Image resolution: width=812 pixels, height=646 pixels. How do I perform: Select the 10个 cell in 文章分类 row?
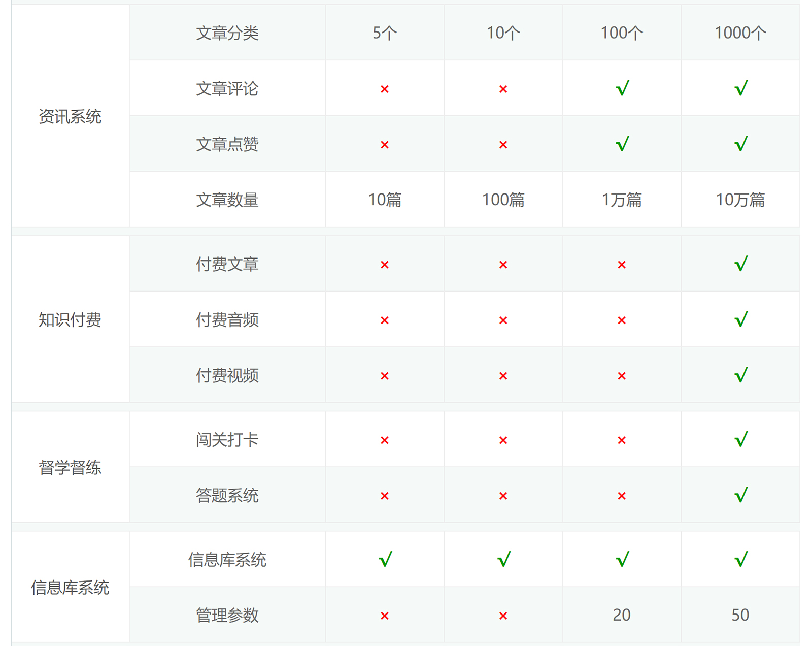click(503, 33)
